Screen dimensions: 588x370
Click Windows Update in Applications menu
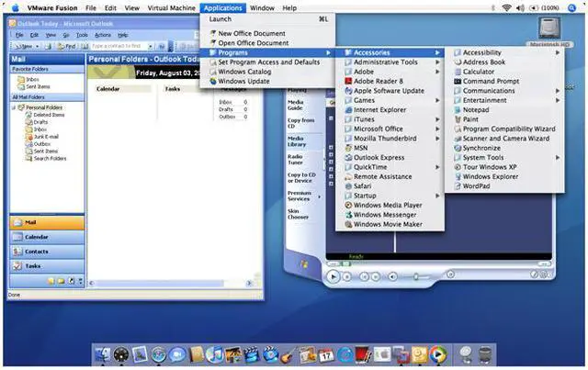click(x=267, y=81)
